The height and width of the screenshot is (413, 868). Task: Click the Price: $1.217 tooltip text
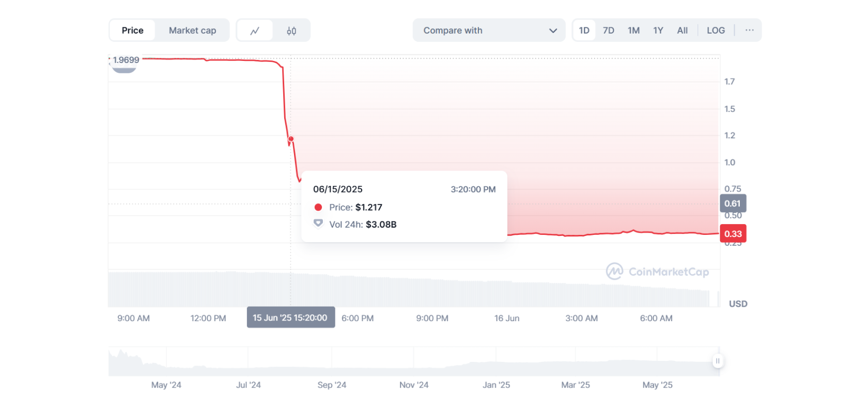pos(355,208)
